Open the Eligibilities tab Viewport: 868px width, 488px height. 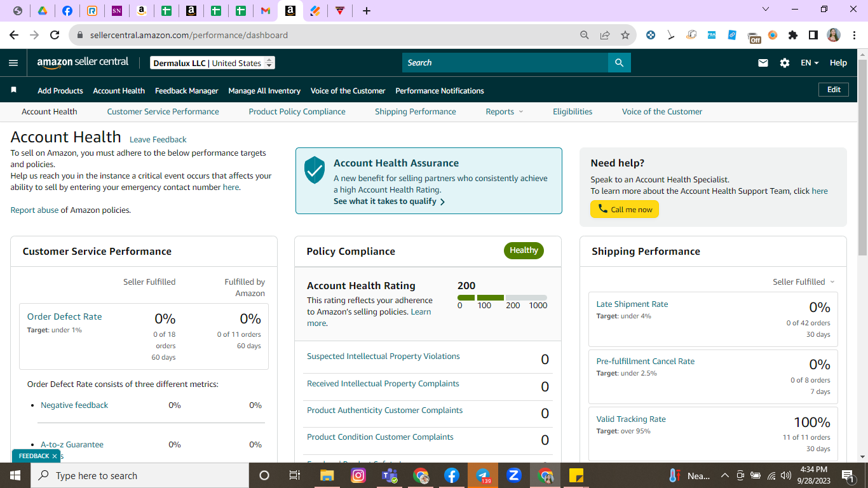pos(573,111)
